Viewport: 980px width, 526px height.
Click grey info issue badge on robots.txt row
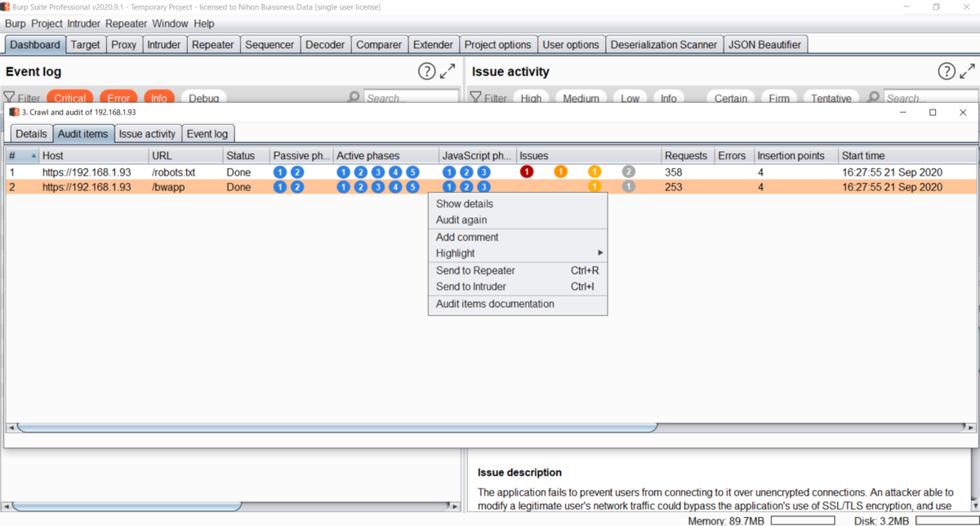click(x=628, y=172)
